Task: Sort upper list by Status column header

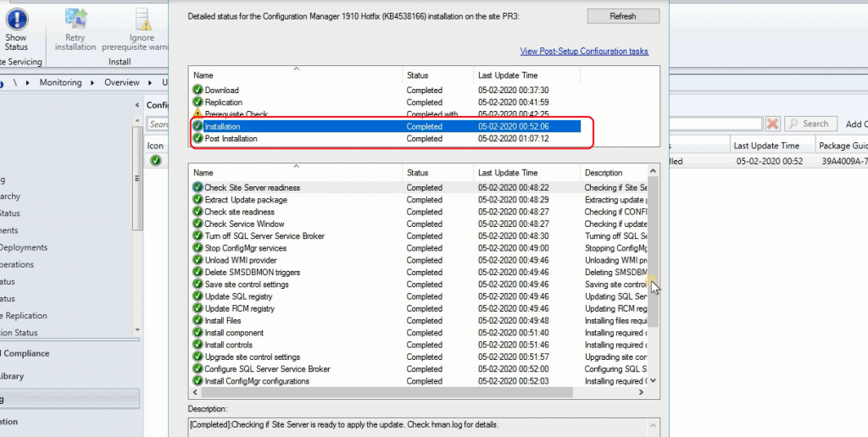Action: click(x=438, y=75)
